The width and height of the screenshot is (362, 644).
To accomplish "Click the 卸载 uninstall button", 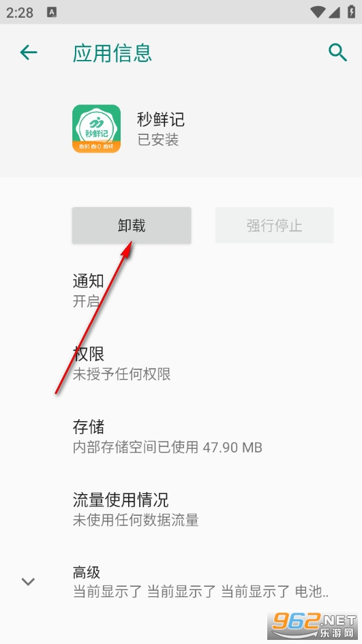I will pyautogui.click(x=132, y=225).
